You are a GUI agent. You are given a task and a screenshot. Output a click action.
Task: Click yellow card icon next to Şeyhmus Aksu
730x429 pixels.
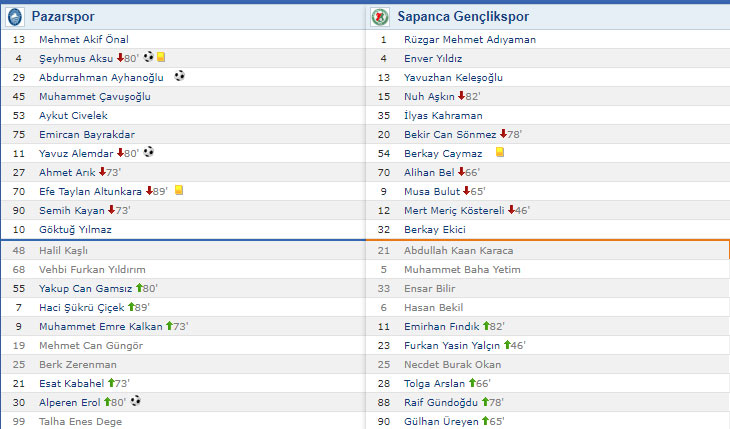click(161, 58)
